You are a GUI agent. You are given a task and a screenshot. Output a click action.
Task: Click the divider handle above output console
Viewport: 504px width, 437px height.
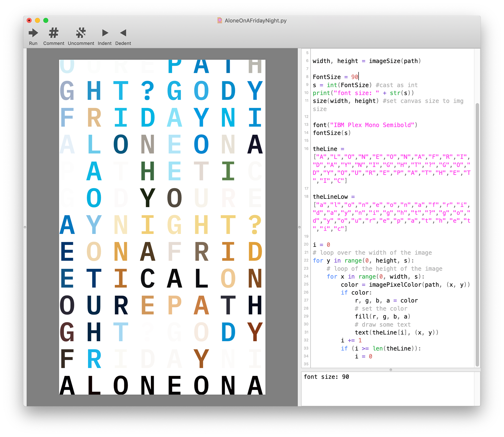point(391,370)
